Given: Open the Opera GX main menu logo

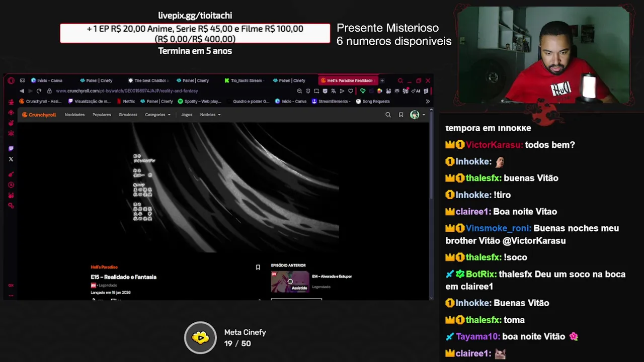Looking at the screenshot, I should (11, 80).
